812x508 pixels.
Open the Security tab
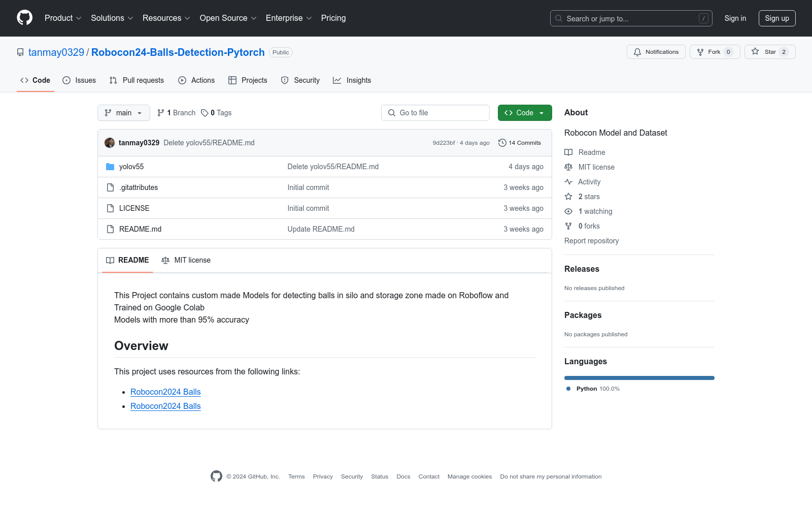(300, 80)
